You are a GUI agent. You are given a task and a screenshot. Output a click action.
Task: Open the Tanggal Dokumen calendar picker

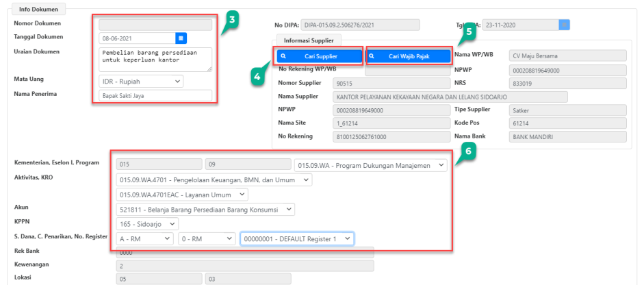(x=181, y=38)
